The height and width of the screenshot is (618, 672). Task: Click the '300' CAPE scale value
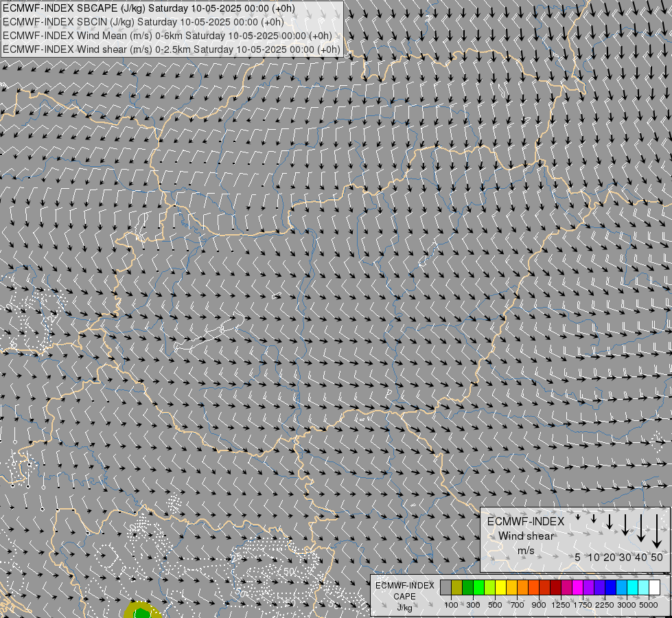click(473, 605)
